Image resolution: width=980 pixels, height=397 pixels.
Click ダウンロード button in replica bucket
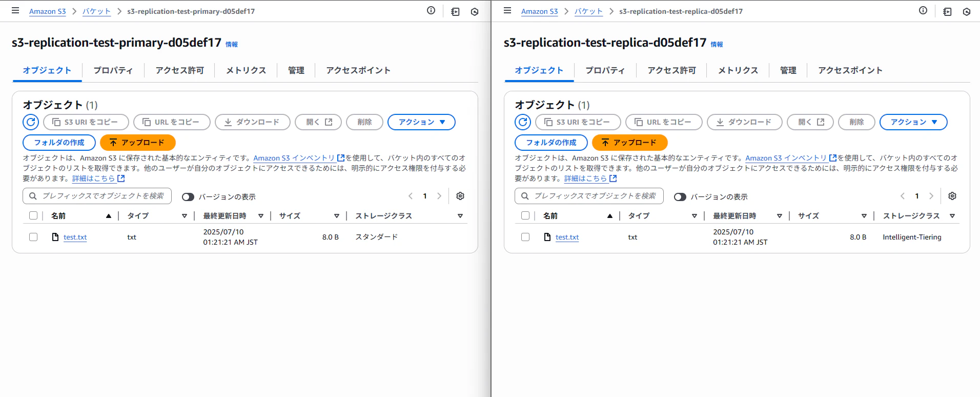click(x=745, y=122)
